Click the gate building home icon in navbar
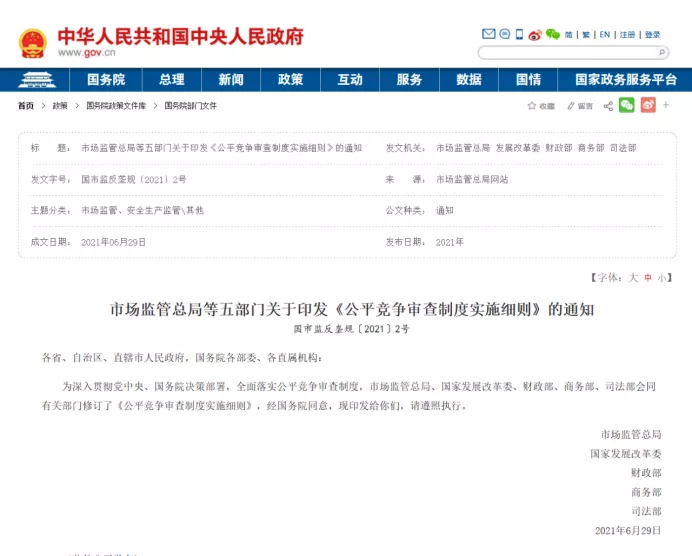692x556 pixels. [37, 80]
